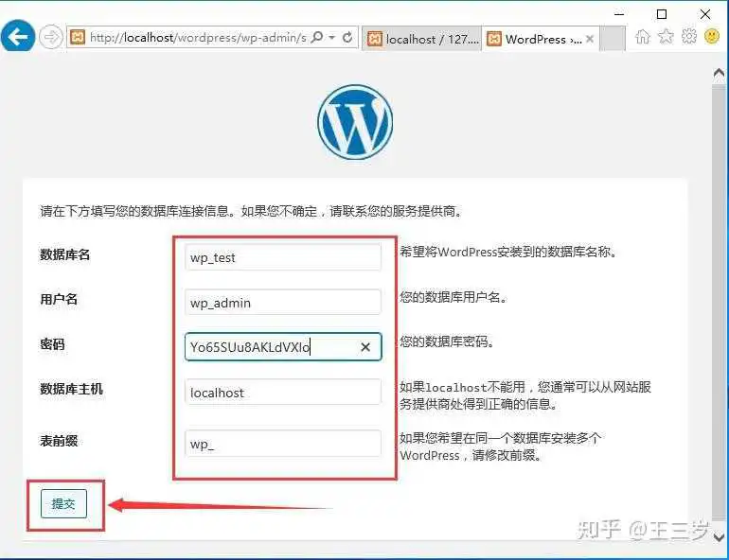Click the 用户名 label
This screenshot has height=560, width=729.
59,299
